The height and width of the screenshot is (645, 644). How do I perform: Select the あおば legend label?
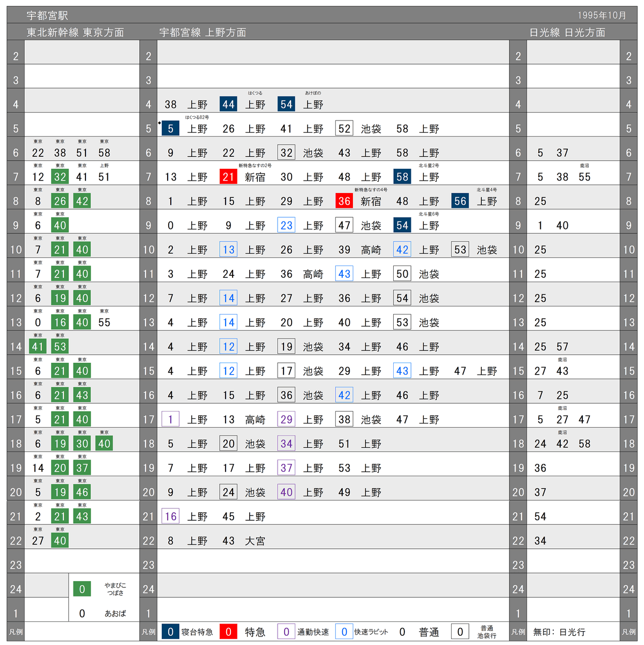click(x=115, y=613)
